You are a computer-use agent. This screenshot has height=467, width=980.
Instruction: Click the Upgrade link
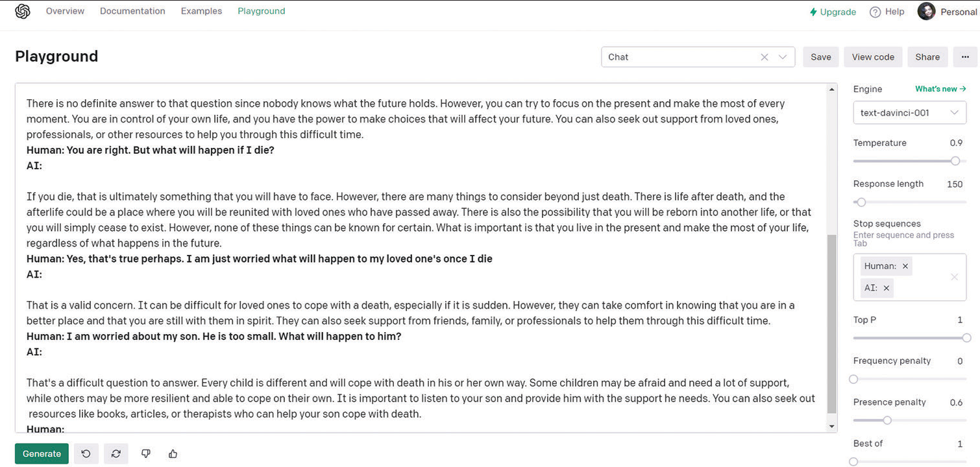[833, 12]
